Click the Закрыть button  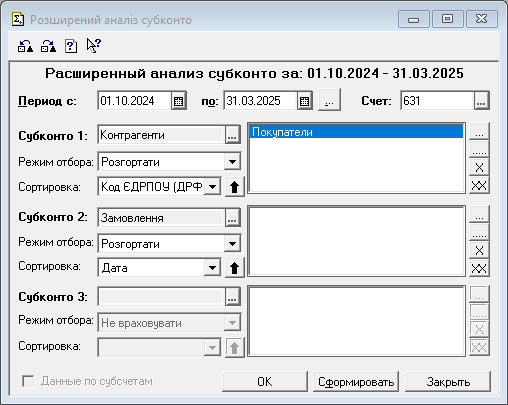448,382
